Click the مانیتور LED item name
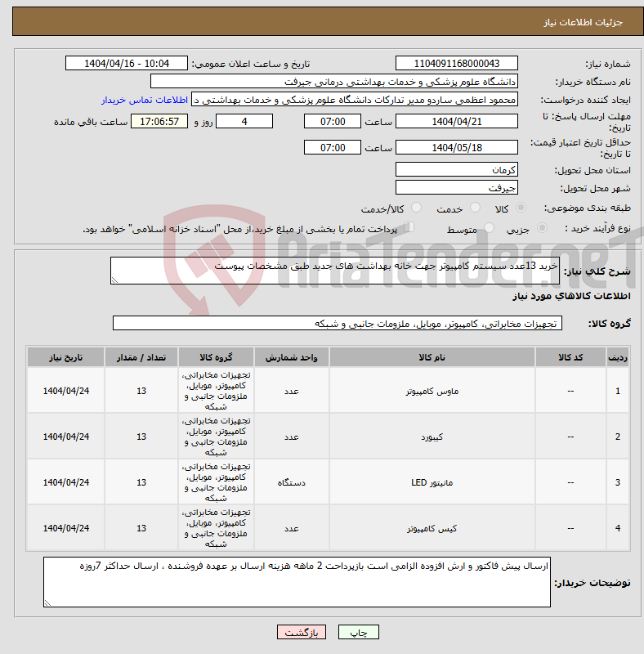This screenshot has height=654, width=644. (432, 482)
